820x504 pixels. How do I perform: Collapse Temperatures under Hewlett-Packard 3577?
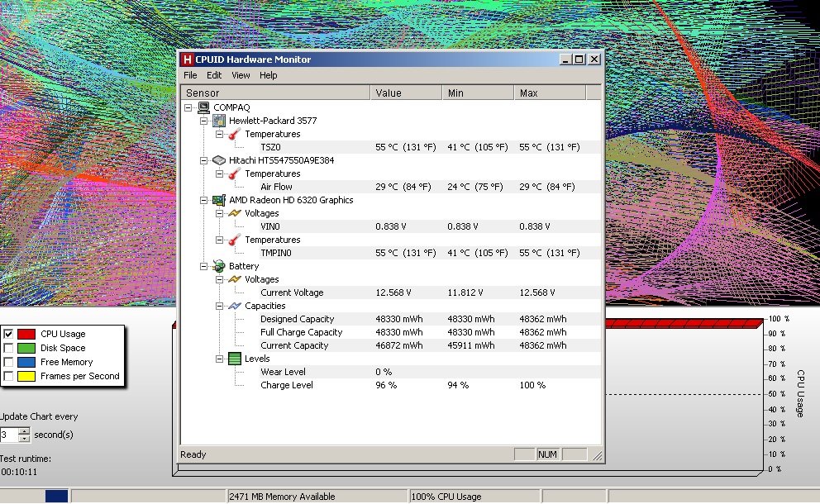click(x=220, y=135)
